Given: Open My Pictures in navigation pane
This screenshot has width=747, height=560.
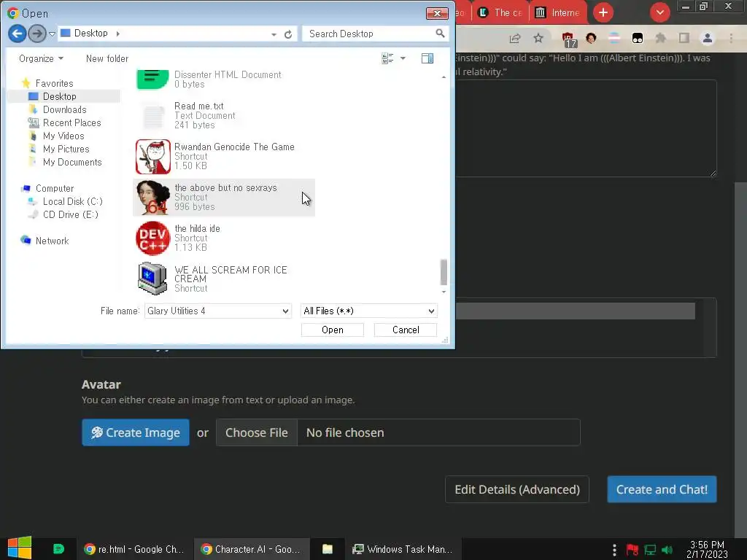Looking at the screenshot, I should click(x=66, y=149).
